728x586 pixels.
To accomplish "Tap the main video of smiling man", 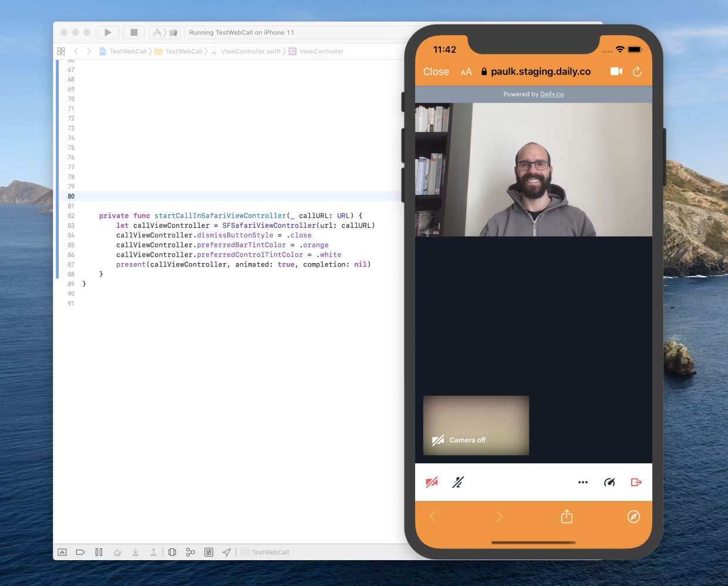I will pos(534,170).
